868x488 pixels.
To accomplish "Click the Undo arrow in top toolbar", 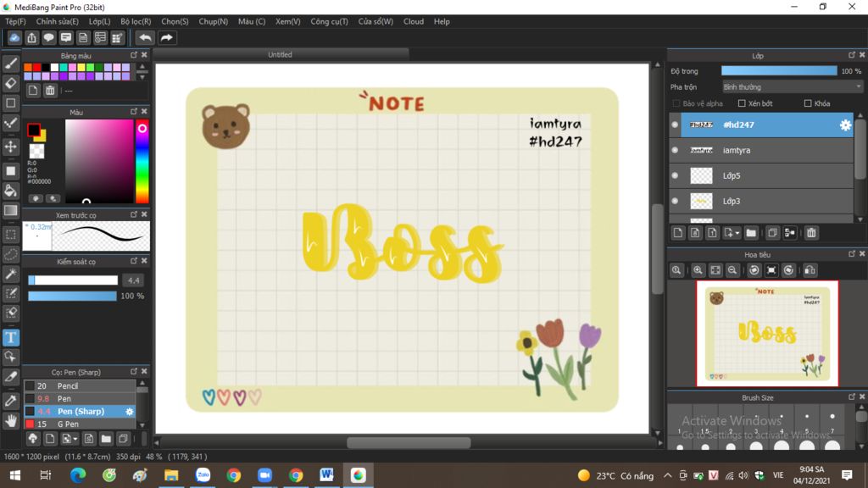I will click(x=145, y=37).
